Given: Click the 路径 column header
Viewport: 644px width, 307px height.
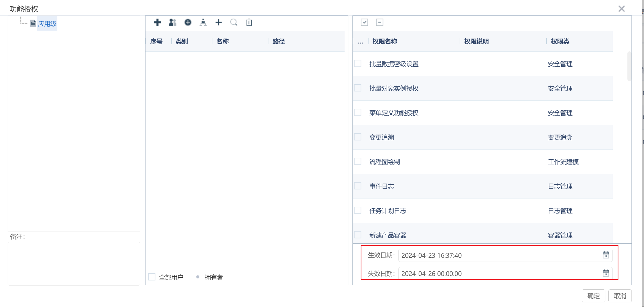Looking at the screenshot, I should (279, 41).
